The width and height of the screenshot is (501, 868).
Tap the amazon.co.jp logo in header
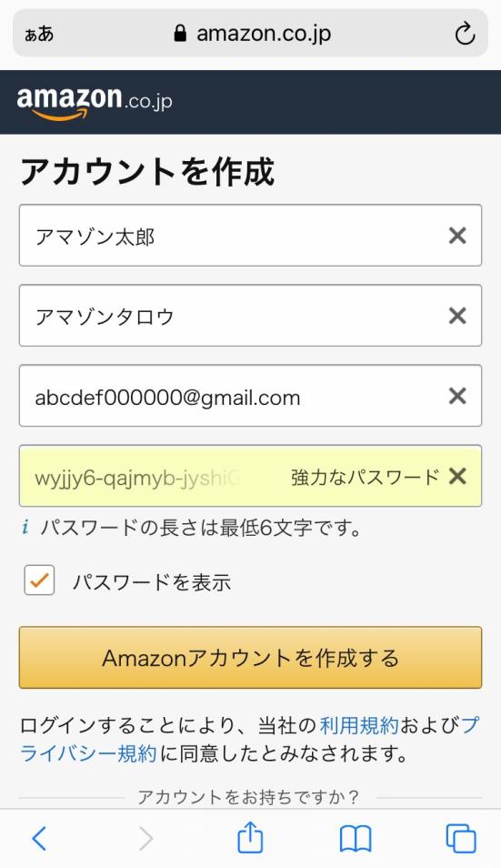coord(95,103)
